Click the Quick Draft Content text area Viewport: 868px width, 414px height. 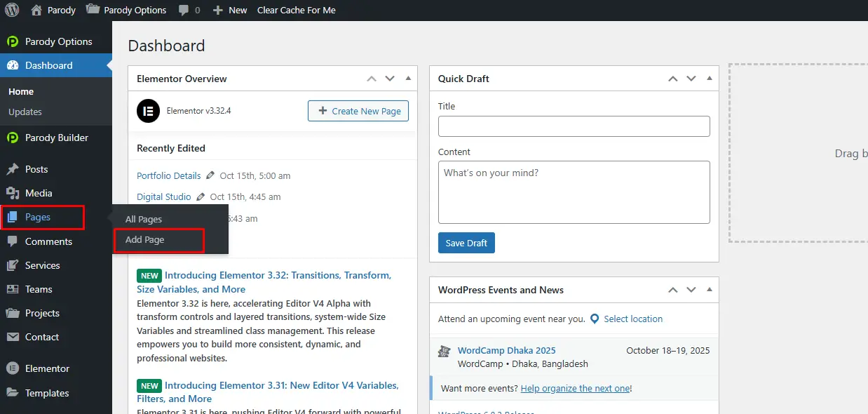click(574, 192)
